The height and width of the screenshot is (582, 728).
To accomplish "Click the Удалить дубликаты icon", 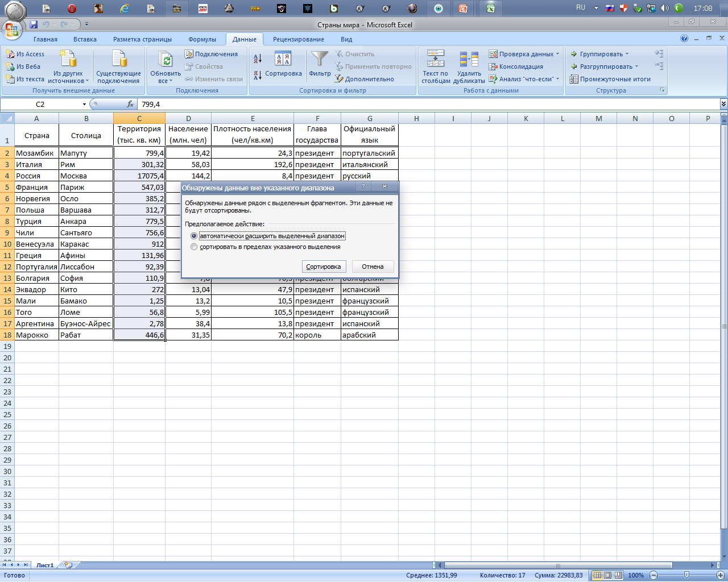I will coord(469,59).
